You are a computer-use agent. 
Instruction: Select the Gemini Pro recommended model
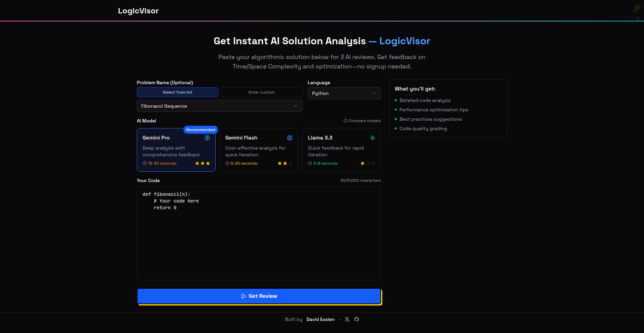[x=176, y=150]
